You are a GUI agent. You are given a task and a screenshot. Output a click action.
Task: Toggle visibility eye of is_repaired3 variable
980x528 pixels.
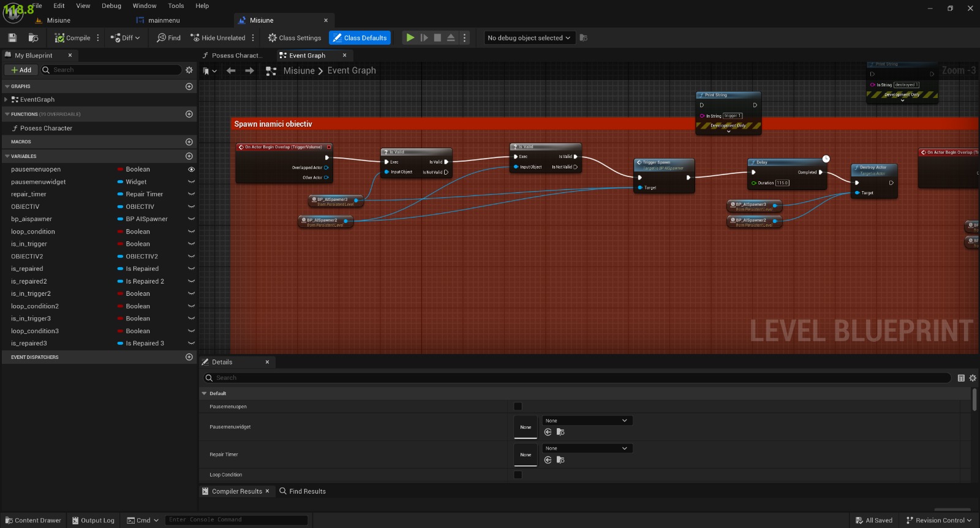[191, 343]
